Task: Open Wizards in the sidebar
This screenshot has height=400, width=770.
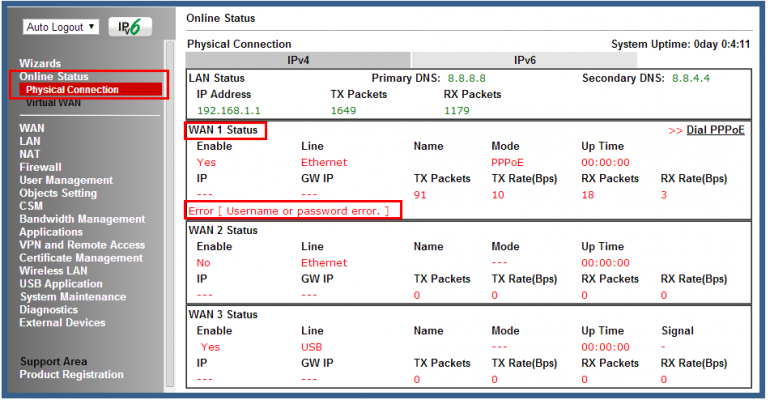Action: (40, 64)
